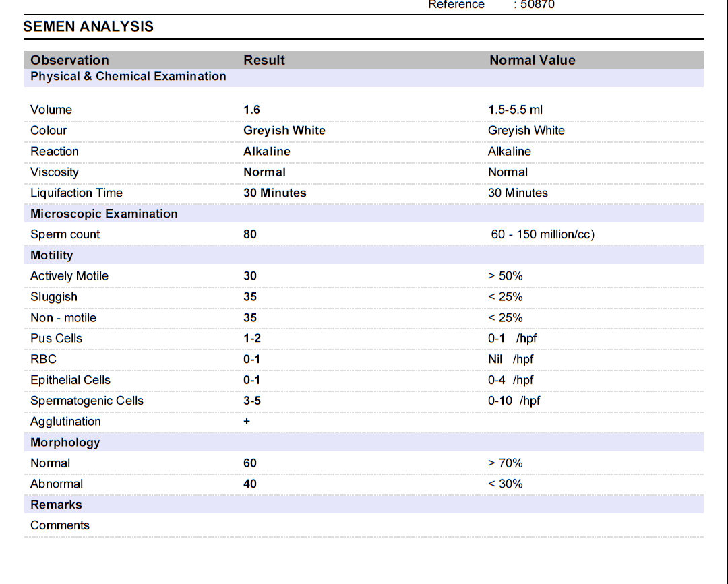Click the Pus Cells label

point(56,338)
